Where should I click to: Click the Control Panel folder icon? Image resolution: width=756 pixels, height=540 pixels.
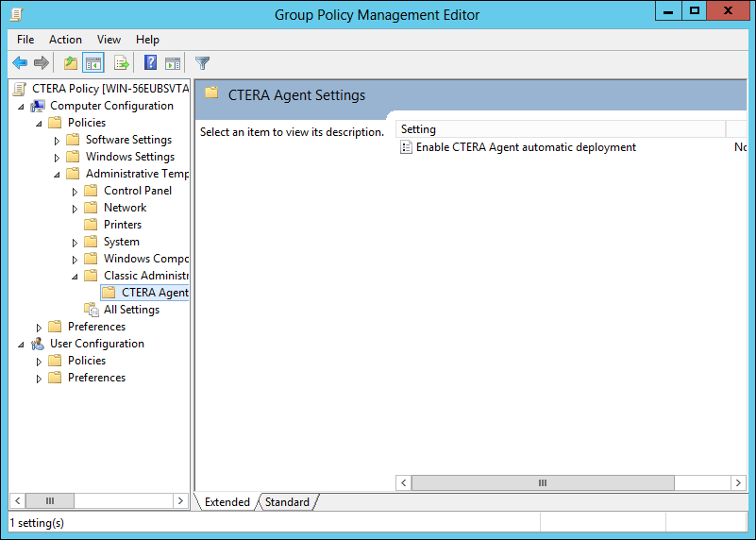91,191
